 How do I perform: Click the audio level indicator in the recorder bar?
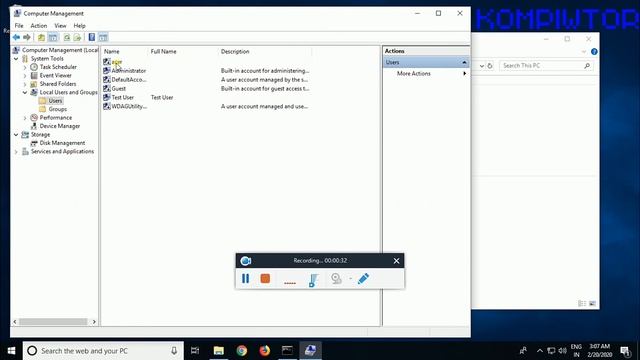(x=290, y=282)
